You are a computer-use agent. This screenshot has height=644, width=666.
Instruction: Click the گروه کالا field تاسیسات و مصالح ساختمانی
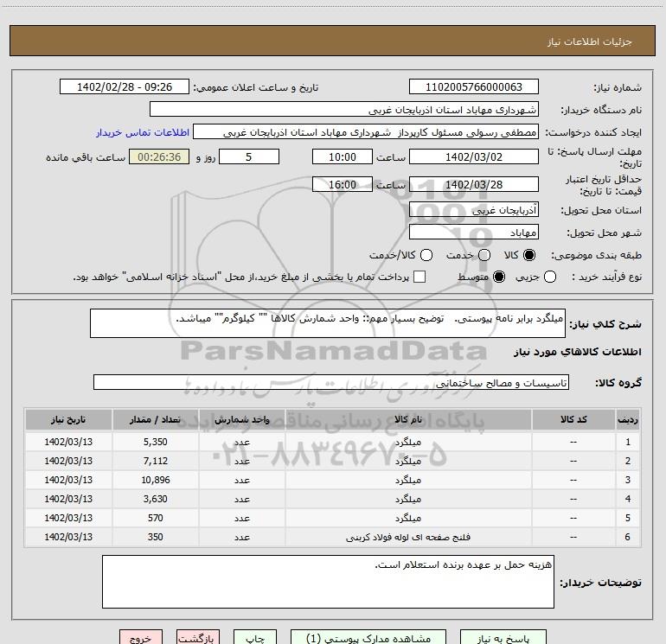[x=331, y=382]
